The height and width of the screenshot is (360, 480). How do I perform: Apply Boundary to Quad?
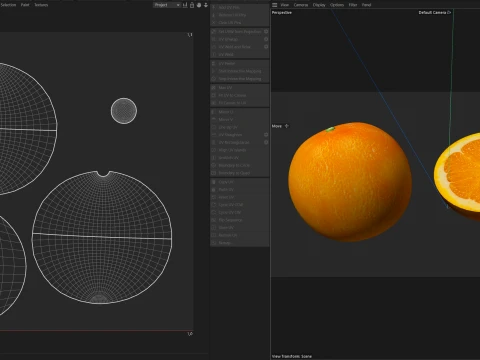click(x=239, y=173)
